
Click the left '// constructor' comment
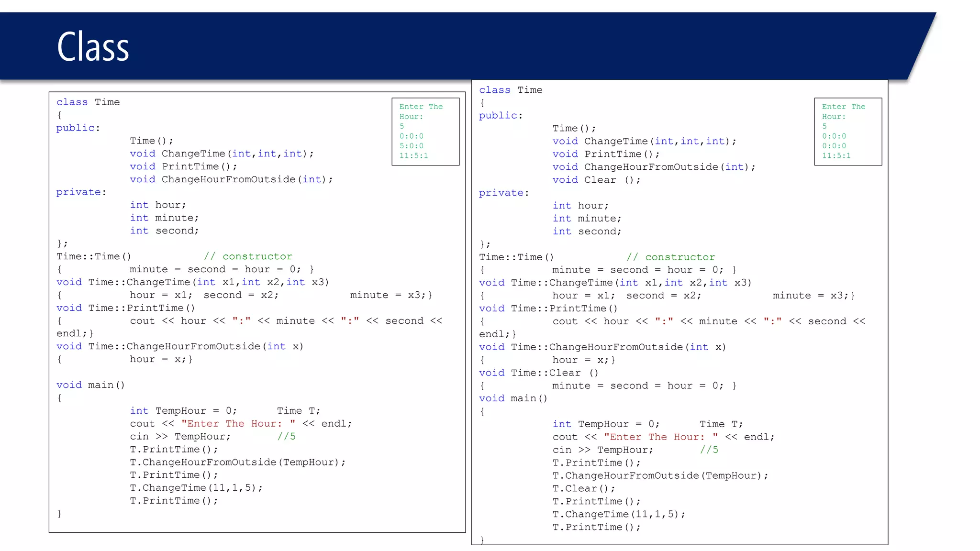pyautogui.click(x=247, y=256)
